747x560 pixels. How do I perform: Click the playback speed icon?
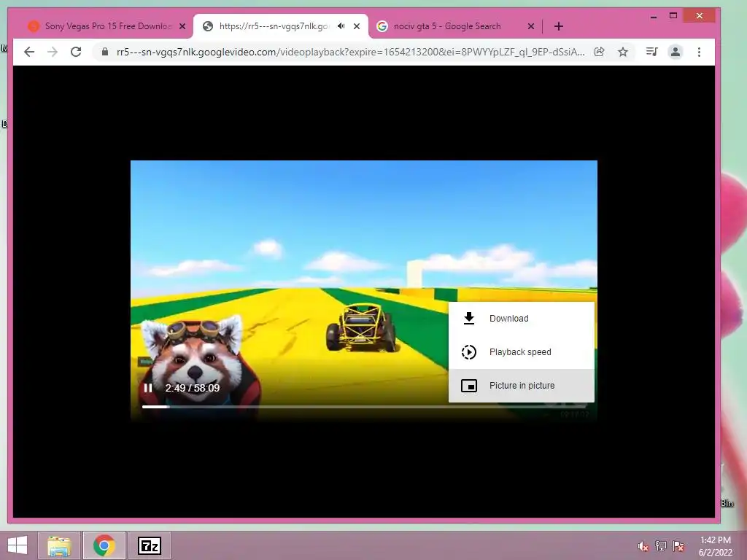(x=469, y=352)
